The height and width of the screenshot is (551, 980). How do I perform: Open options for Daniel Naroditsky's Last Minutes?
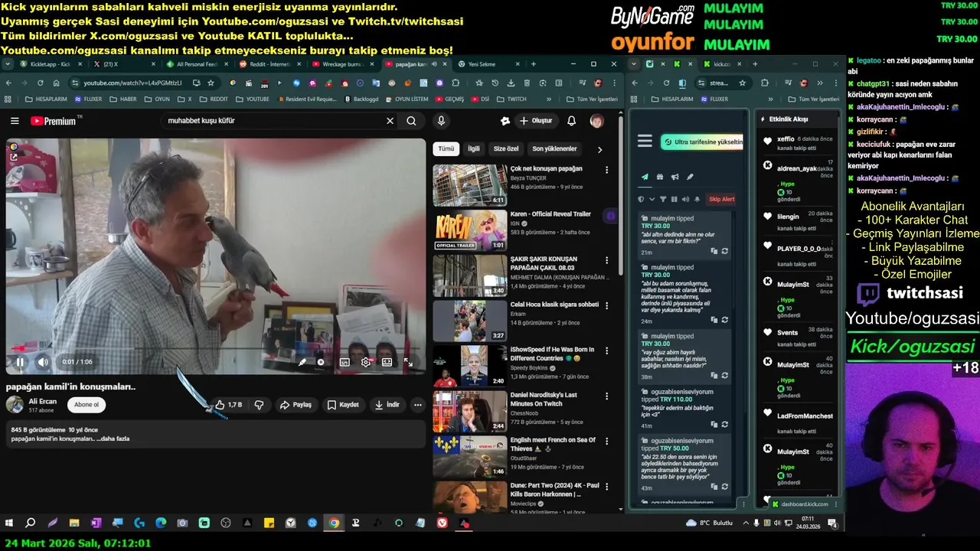pyautogui.click(x=607, y=396)
